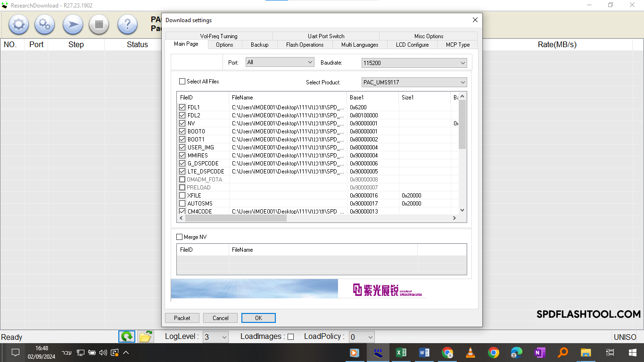Viewport: 644px width, 362px height.
Task: Open the Multi Languages tab
Action: click(360, 45)
